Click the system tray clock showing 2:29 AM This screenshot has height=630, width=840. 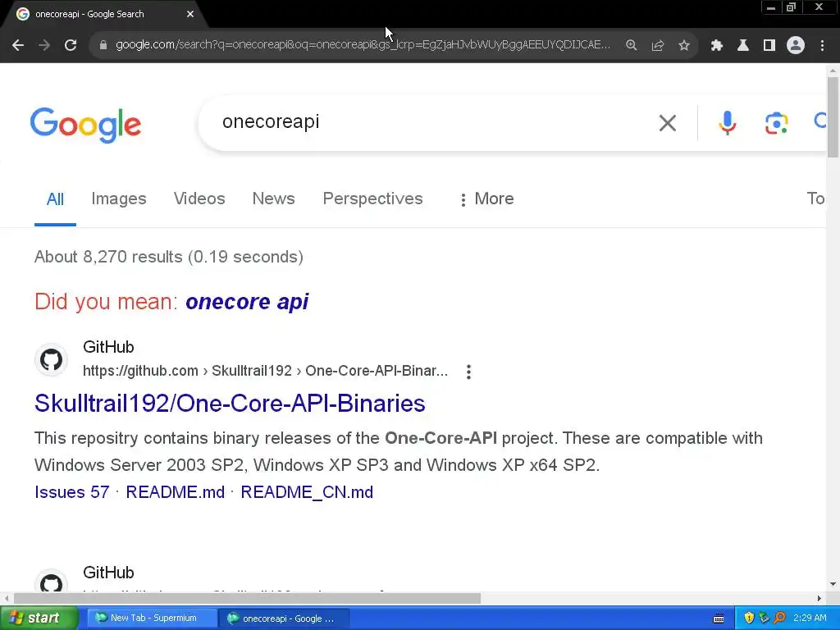click(810, 618)
